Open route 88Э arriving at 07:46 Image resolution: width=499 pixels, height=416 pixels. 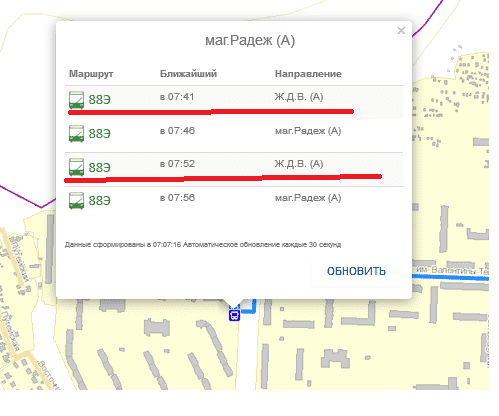99,134
